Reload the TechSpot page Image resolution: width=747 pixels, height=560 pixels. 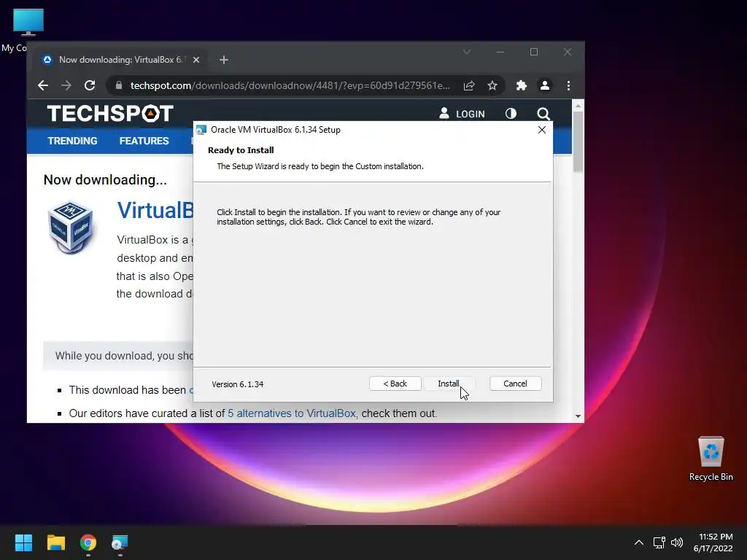click(x=90, y=86)
